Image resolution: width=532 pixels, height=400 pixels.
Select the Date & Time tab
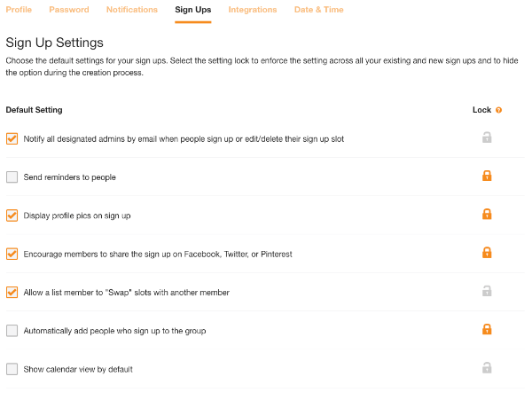click(x=318, y=10)
